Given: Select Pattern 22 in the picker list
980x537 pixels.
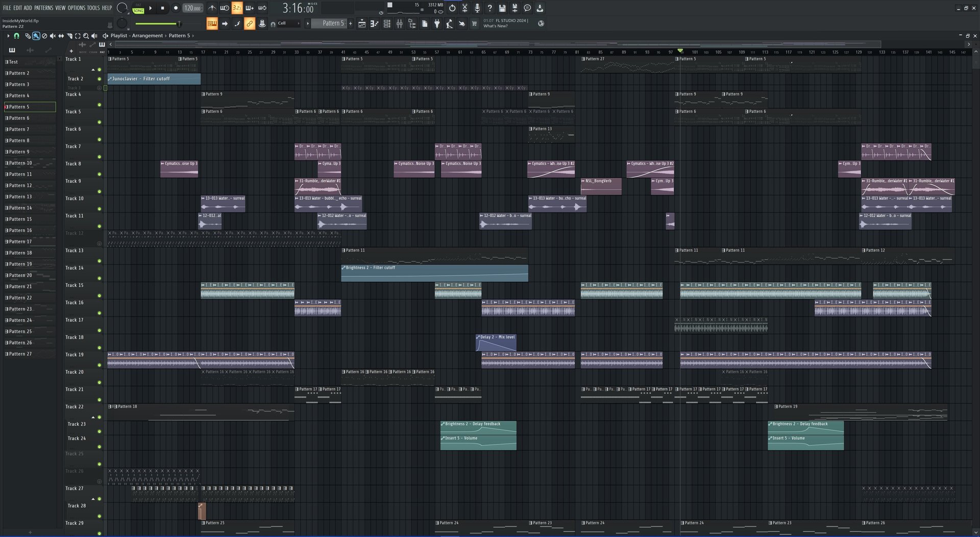Looking at the screenshot, I should pyautogui.click(x=30, y=298).
